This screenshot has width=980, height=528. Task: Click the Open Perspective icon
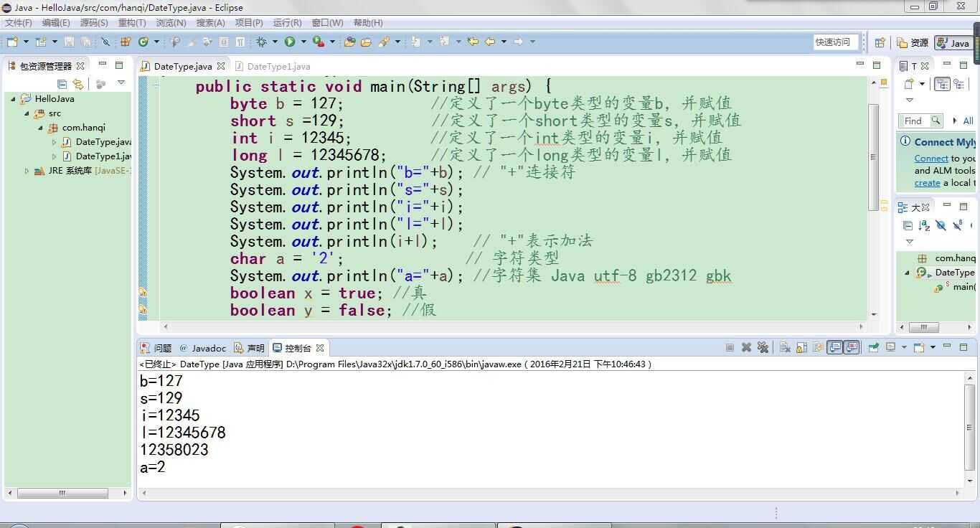[880, 42]
